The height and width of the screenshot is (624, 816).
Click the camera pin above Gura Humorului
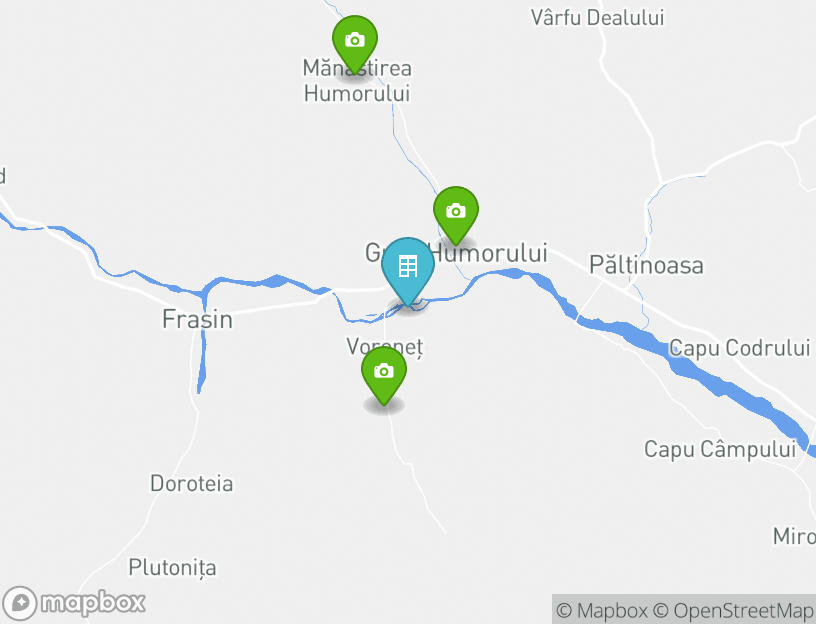[x=456, y=215]
